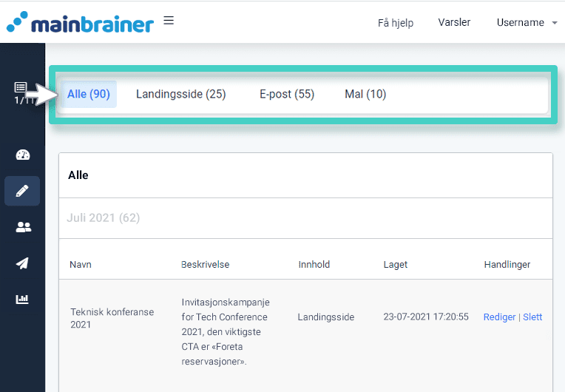Switch to Mal (10) tab
The height and width of the screenshot is (392, 565).
365,94
